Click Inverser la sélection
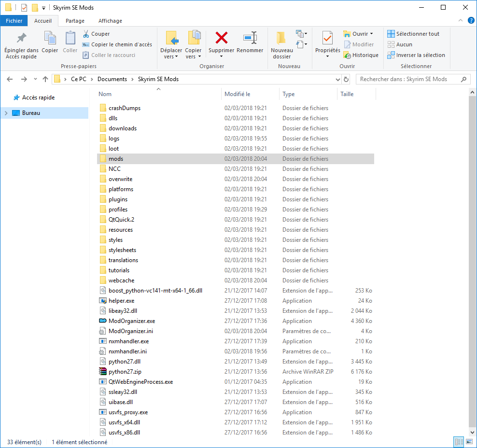 click(416, 55)
